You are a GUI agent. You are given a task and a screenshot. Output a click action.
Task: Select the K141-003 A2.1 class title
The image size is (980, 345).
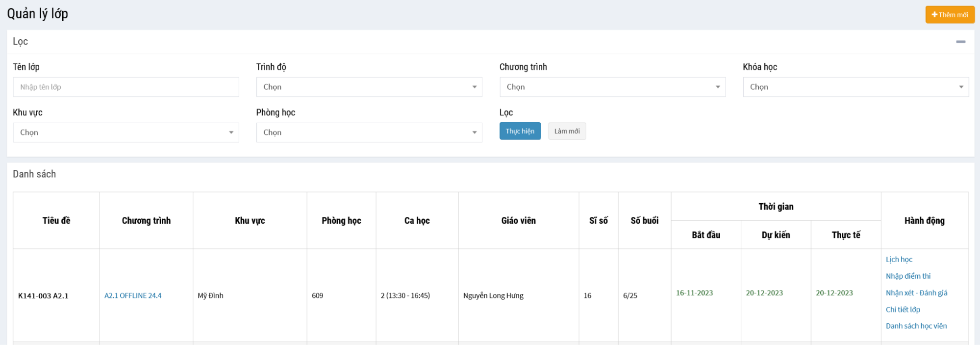[x=43, y=296]
